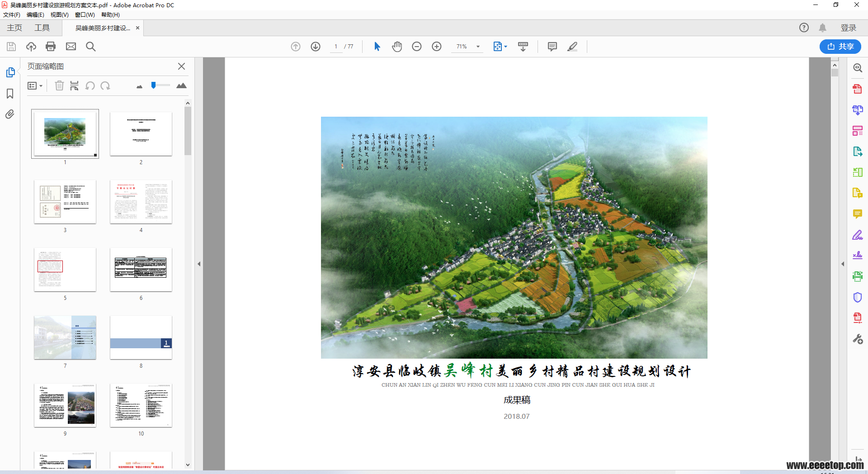Collapse the right tools pane arrow

(843, 264)
